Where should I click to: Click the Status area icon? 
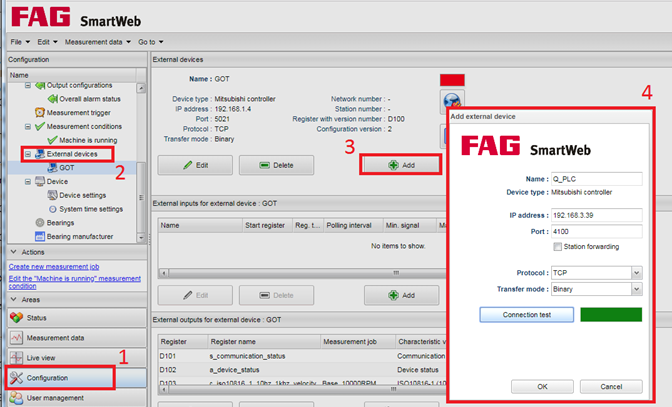click(16, 317)
